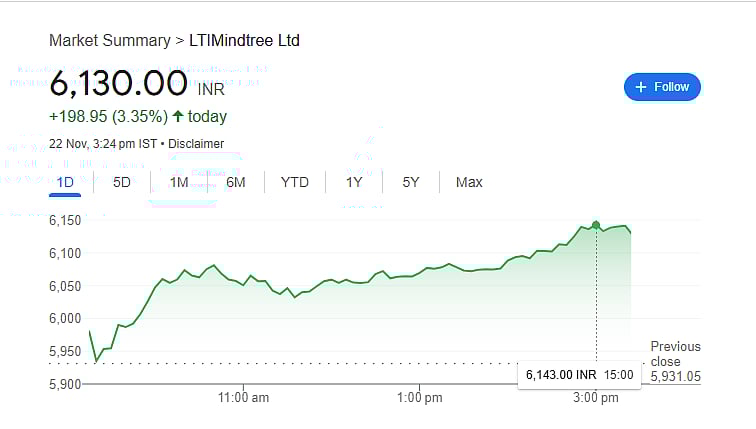Click the Previous close label
Image resolution: width=756 pixels, height=429 pixels.
[675, 354]
